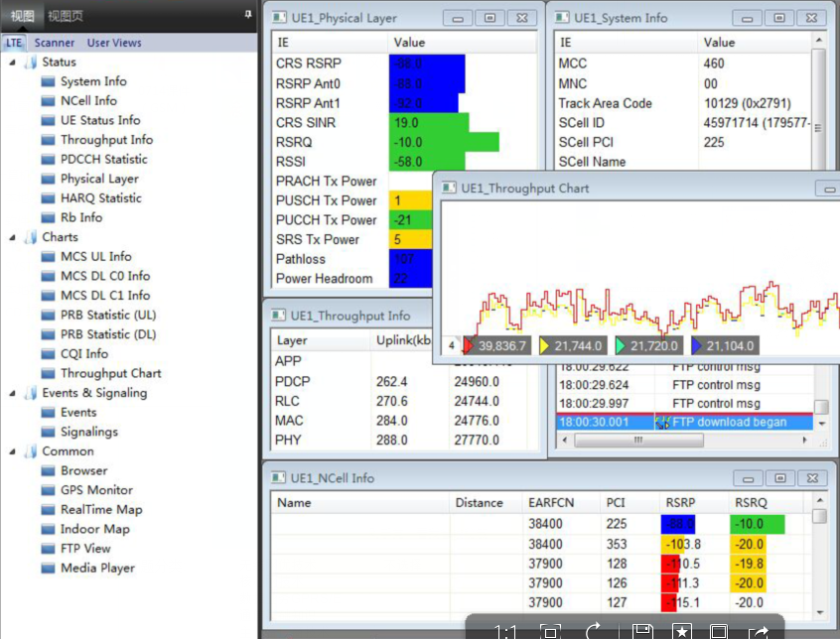Collapse the Common tree group
The width and height of the screenshot is (840, 639).
[x=12, y=451]
